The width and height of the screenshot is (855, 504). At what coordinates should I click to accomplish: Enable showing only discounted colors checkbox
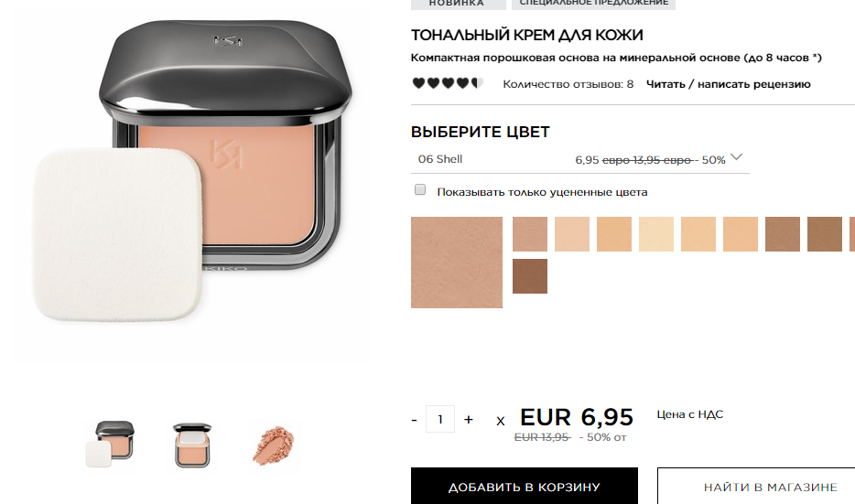pos(420,189)
